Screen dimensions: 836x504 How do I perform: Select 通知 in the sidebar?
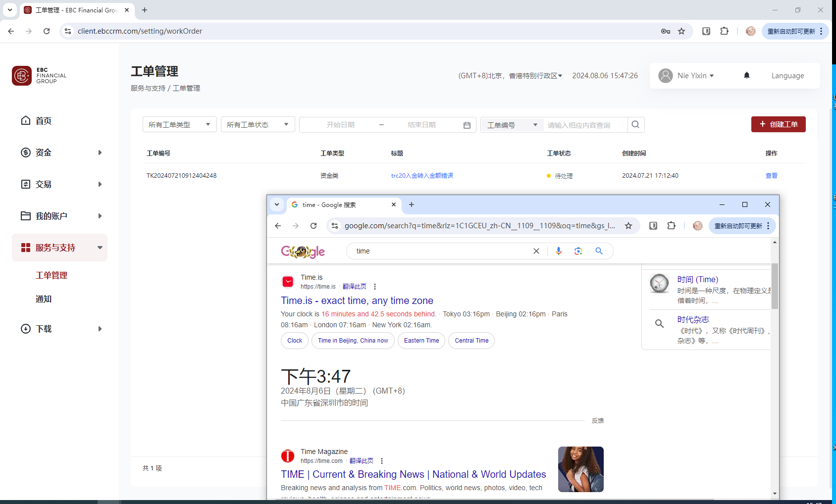click(44, 299)
